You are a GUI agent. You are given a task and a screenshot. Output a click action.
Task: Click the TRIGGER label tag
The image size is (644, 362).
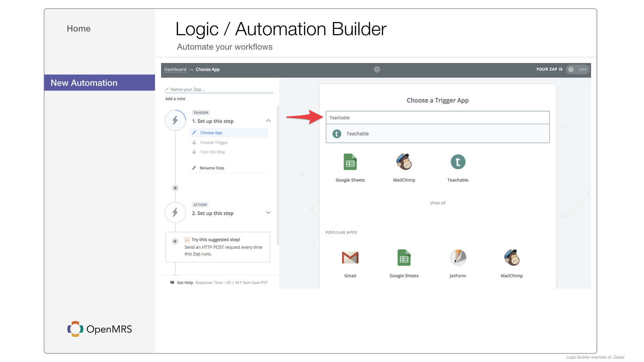201,113
